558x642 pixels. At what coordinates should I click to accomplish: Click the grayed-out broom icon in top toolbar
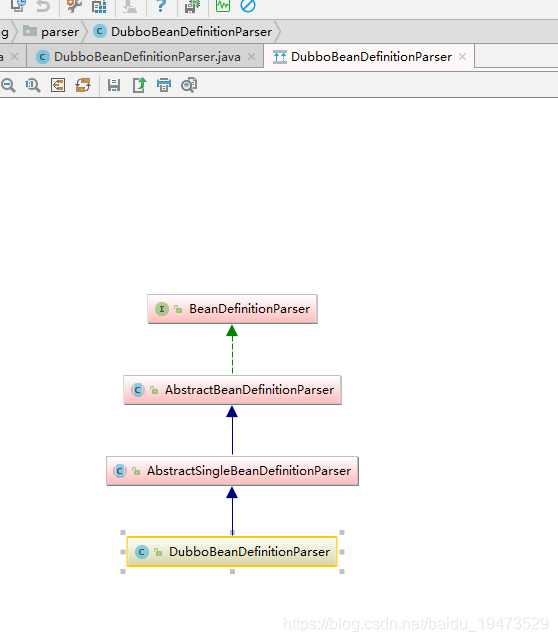(x=130, y=6)
